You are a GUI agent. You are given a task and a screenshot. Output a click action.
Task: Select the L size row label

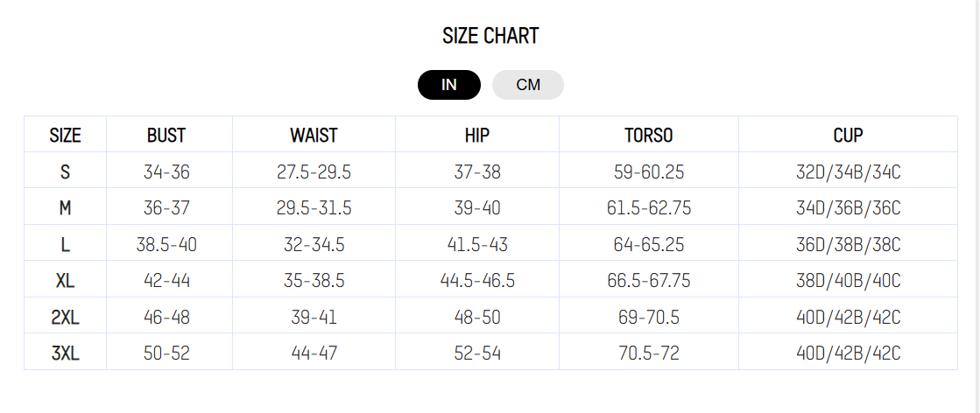(66, 245)
